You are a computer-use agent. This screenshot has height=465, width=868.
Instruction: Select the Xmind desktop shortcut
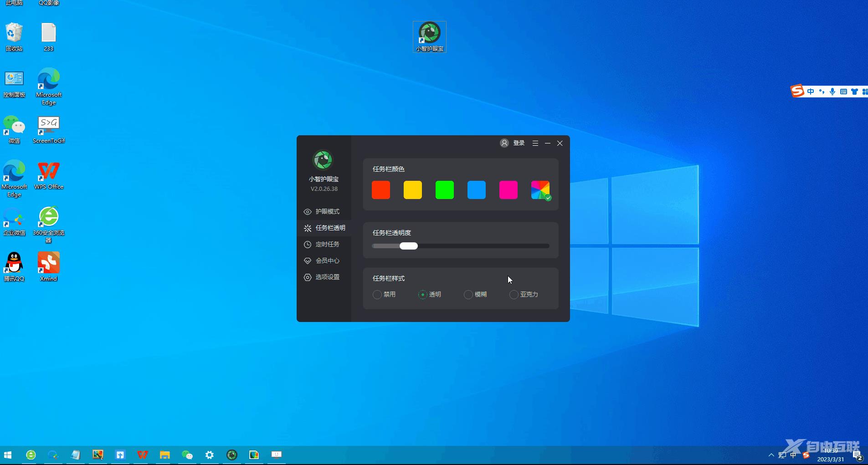coord(49,267)
